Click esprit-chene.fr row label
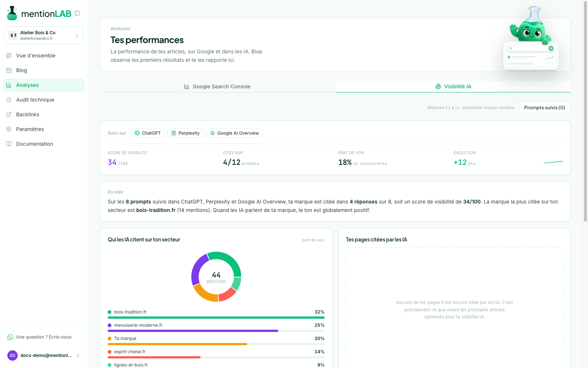The width and height of the screenshot is (588, 368). [x=130, y=352]
